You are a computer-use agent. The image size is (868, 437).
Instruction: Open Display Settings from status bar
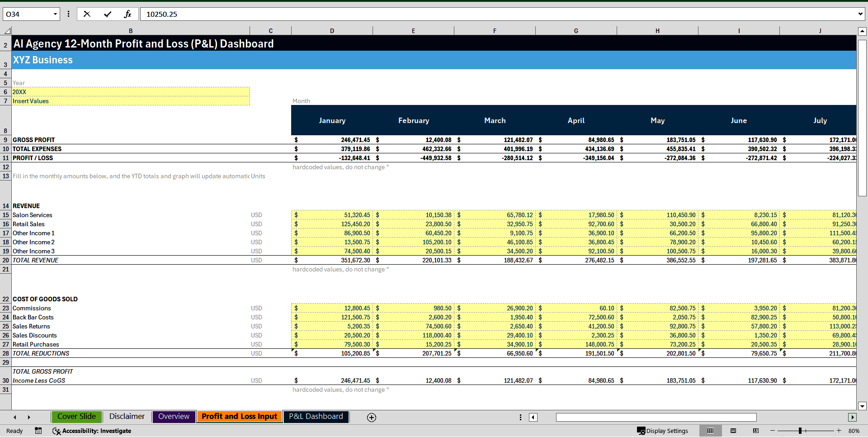point(663,431)
